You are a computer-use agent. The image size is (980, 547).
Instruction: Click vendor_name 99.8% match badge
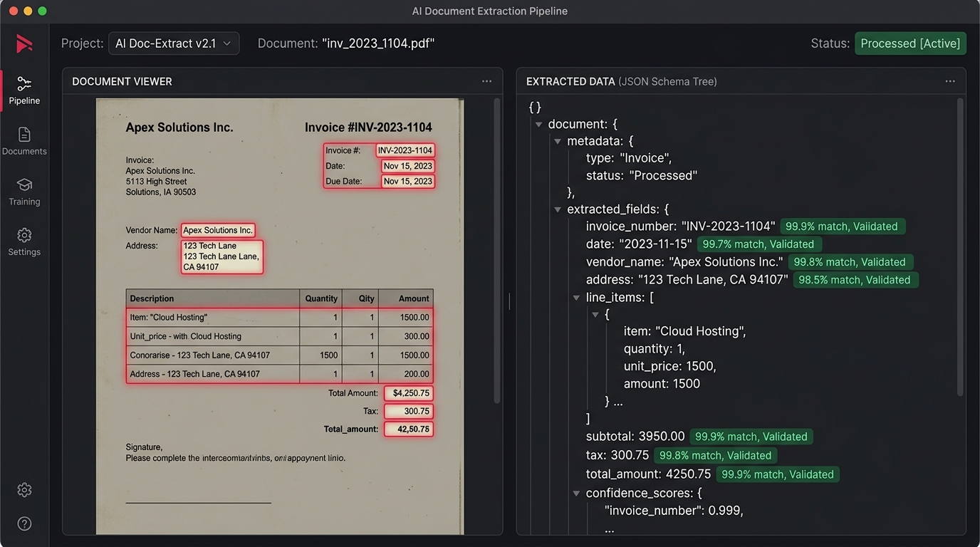click(x=850, y=262)
